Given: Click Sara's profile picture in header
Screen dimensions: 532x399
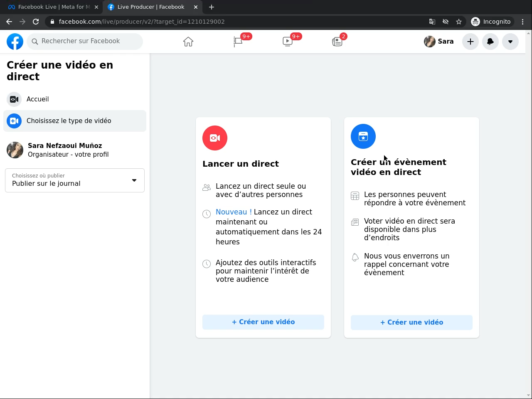Looking at the screenshot, I should tap(430, 42).
